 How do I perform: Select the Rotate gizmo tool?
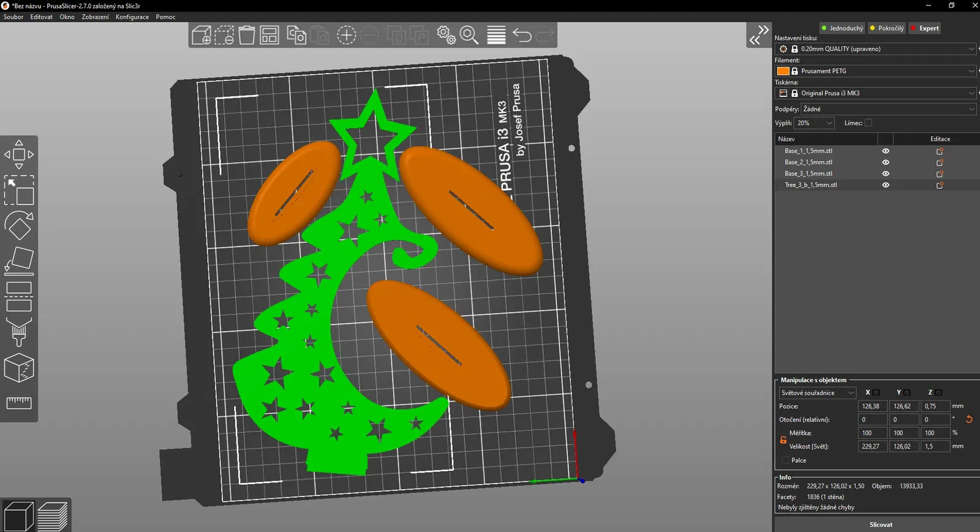19,226
